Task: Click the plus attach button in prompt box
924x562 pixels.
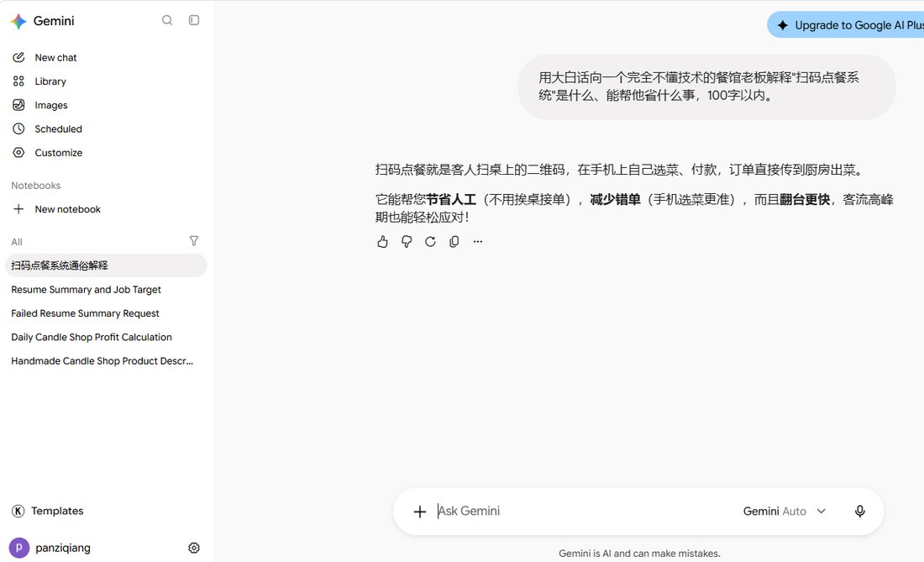Action: [419, 512]
